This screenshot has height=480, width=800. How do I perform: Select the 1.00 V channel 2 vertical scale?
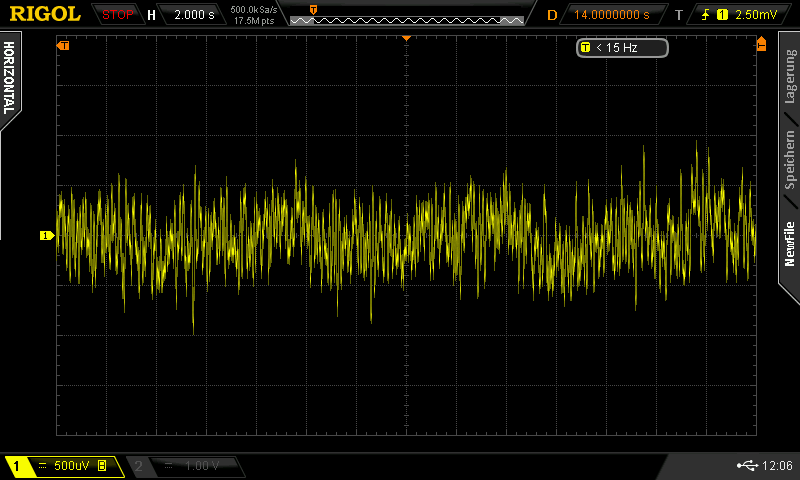click(x=202, y=466)
